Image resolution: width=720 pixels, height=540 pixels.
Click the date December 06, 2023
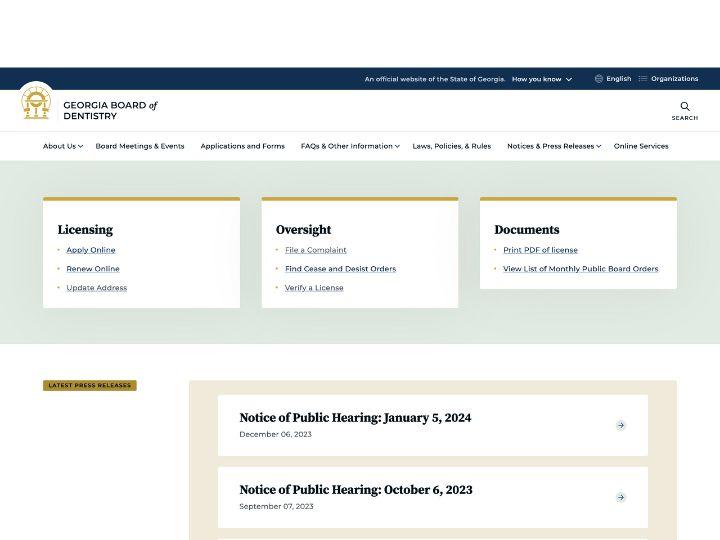point(275,434)
